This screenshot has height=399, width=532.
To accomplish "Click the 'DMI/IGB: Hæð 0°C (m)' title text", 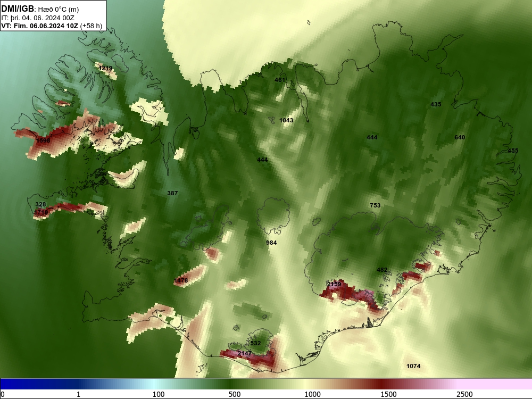I will [x=40, y=9].
